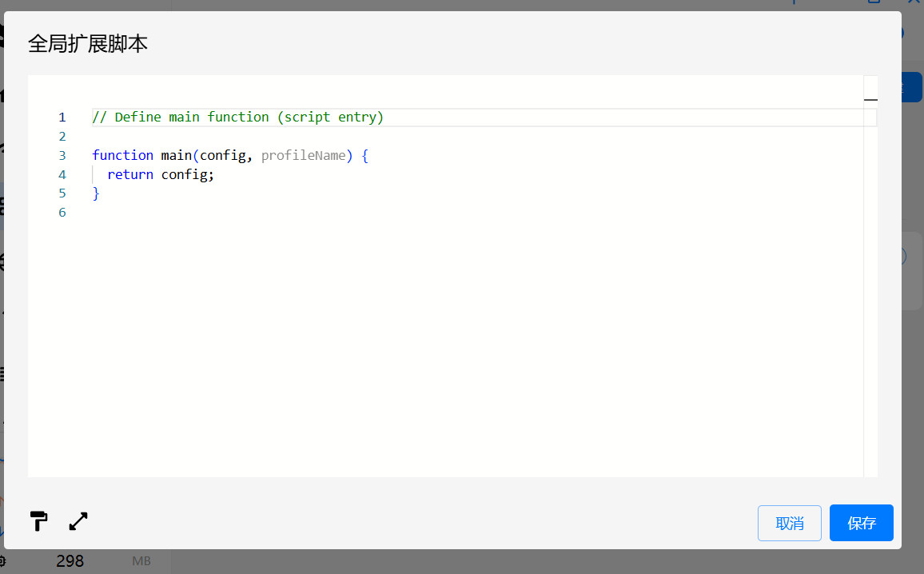Click line number 6 in the gutter
The height and width of the screenshot is (574, 924).
point(62,213)
